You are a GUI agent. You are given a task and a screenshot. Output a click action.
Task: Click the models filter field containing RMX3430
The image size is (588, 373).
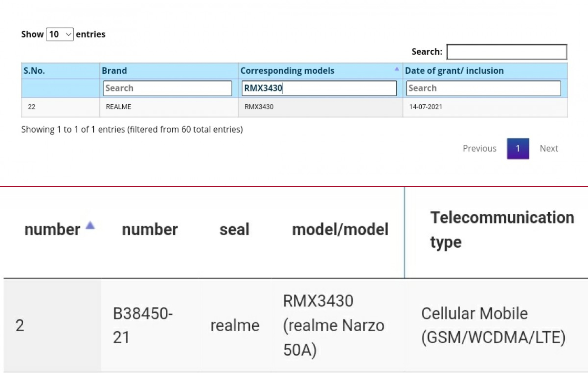(x=319, y=88)
